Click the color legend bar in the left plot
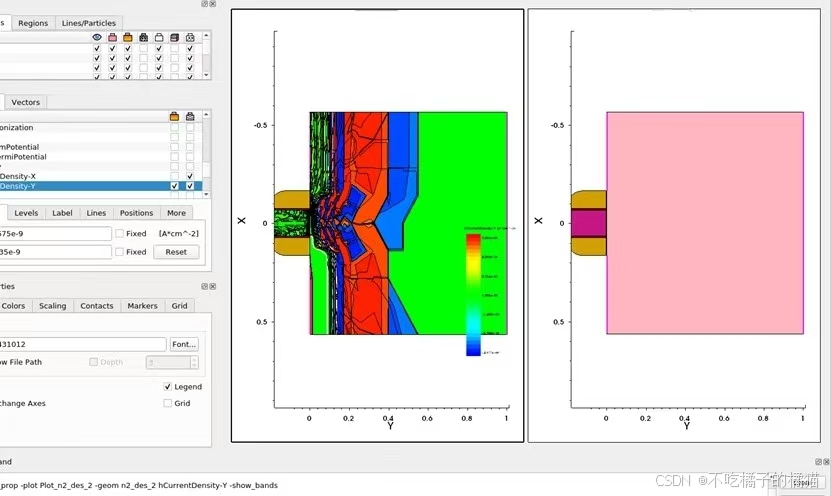 click(x=473, y=295)
